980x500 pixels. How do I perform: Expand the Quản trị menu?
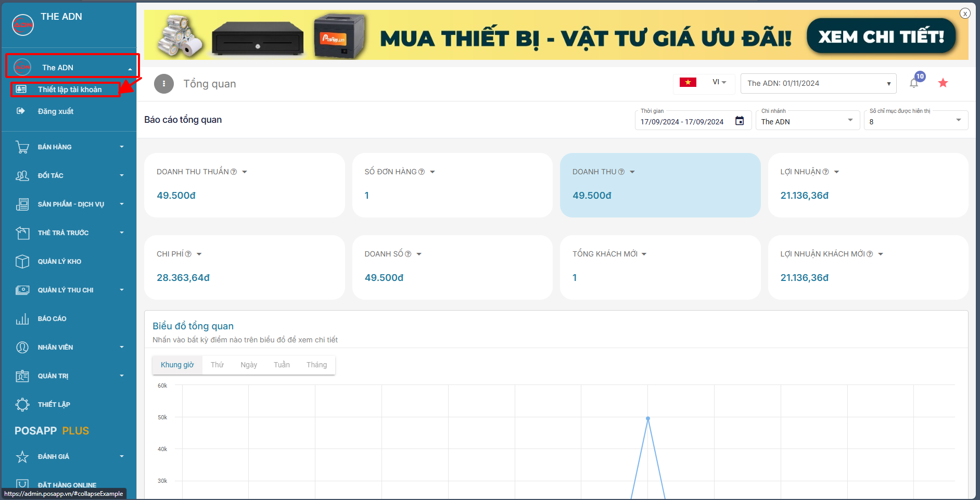coord(122,376)
